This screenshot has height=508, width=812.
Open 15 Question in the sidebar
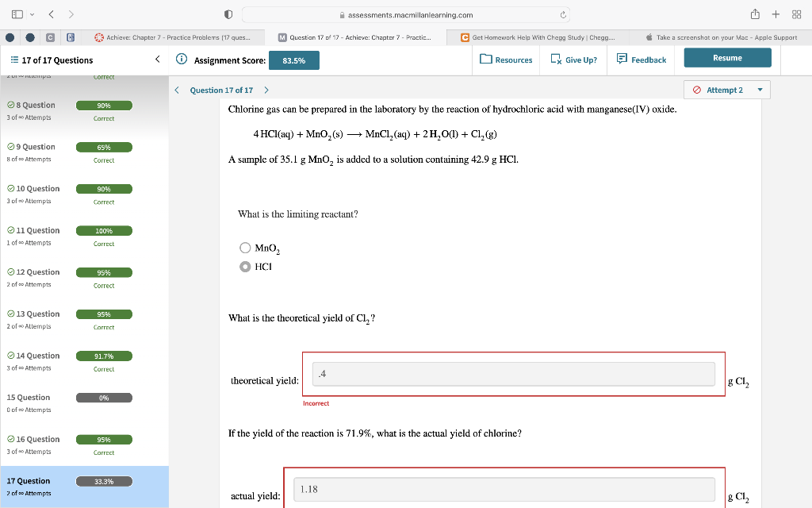pos(29,398)
